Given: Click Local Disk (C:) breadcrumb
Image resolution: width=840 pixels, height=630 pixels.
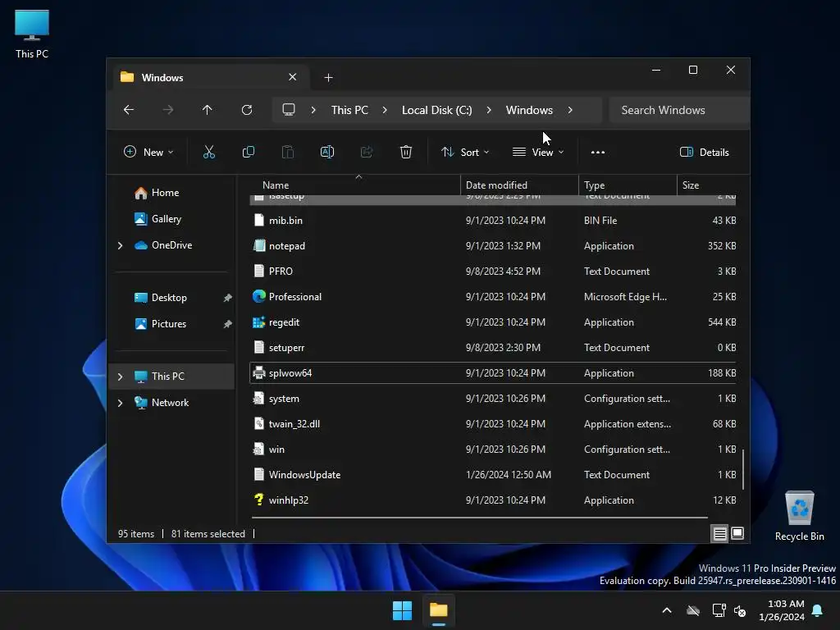Looking at the screenshot, I should pyautogui.click(x=437, y=110).
